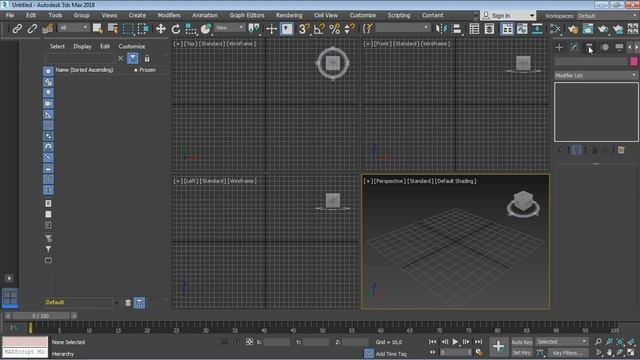This screenshot has width=640, height=360.
Task: Click Use Pivot Point Center button
Action: 254,29
